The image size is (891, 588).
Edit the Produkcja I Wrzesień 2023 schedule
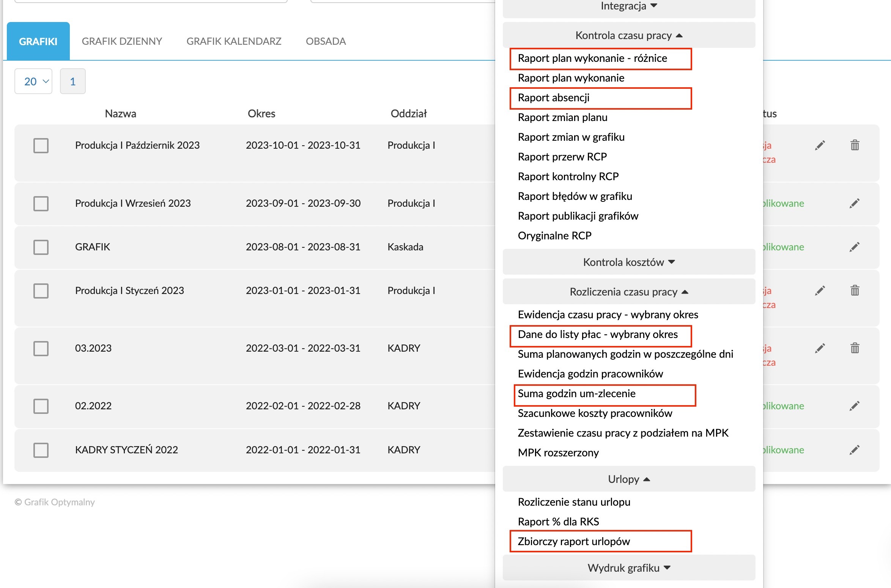854,203
